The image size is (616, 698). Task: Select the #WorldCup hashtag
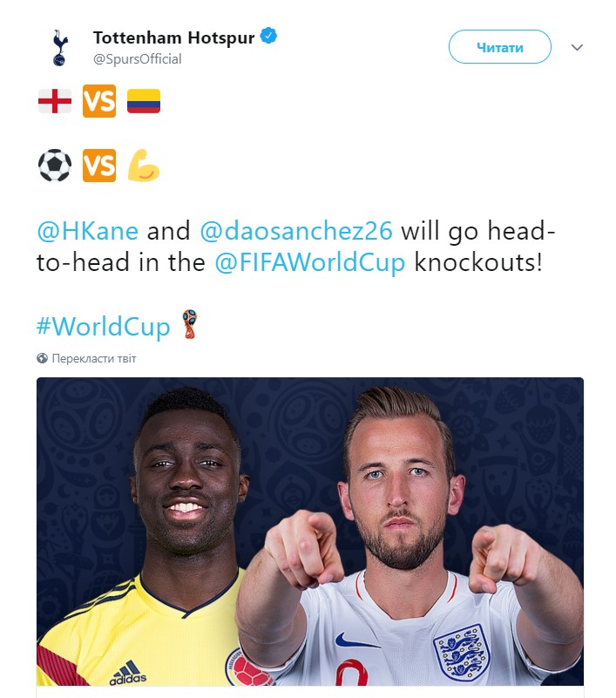coord(104,326)
